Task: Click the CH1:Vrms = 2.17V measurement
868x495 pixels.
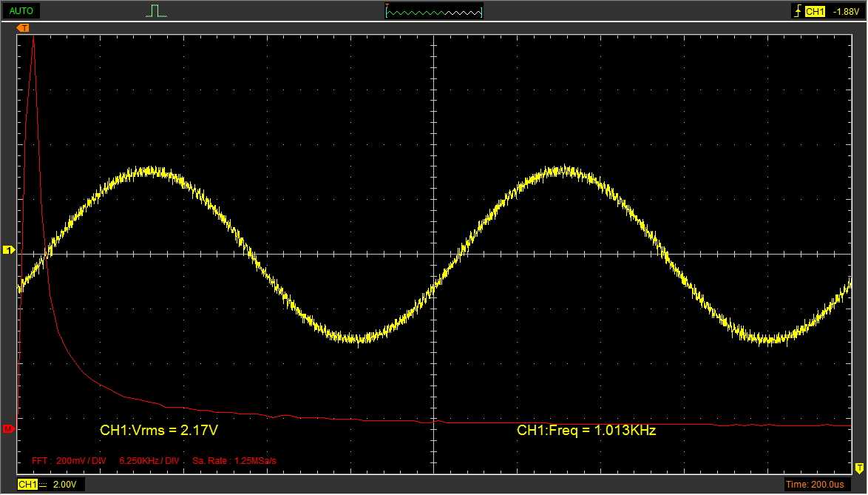Action: [159, 430]
